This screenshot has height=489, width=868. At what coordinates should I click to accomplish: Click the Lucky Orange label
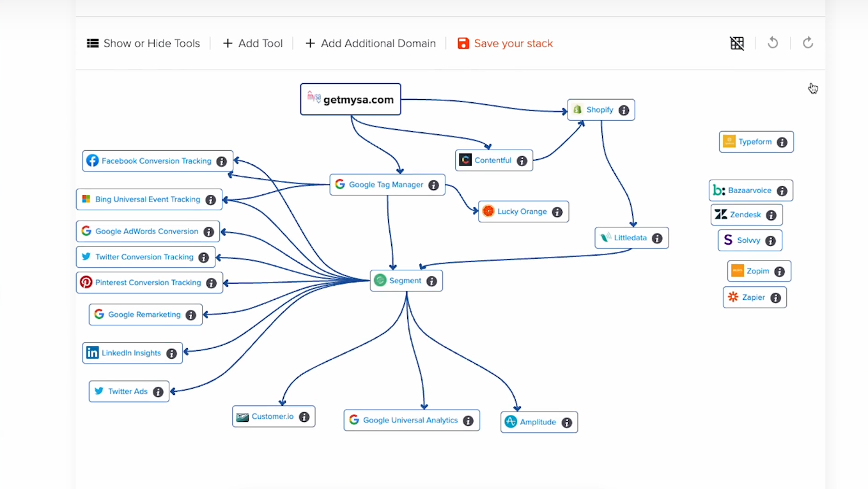[522, 212]
